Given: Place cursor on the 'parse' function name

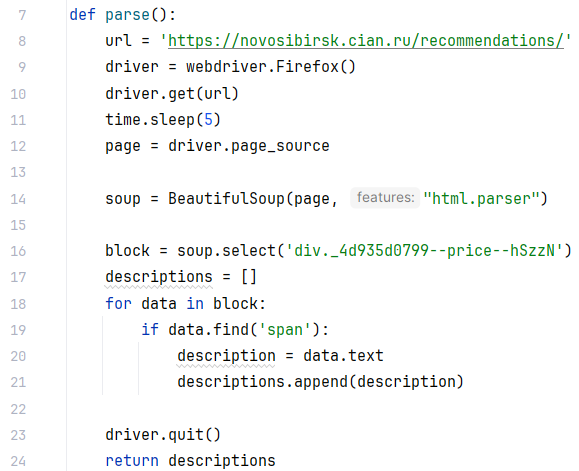Looking at the screenshot, I should click(x=127, y=15).
